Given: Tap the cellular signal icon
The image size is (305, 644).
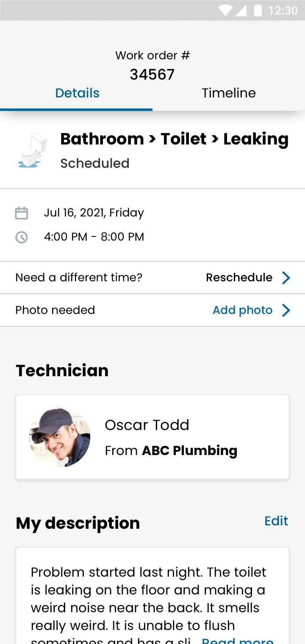Looking at the screenshot, I should (240, 10).
